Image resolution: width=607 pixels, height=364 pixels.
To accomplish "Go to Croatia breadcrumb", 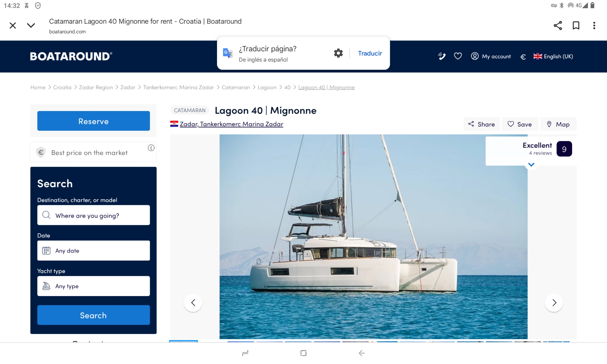I will tap(62, 87).
